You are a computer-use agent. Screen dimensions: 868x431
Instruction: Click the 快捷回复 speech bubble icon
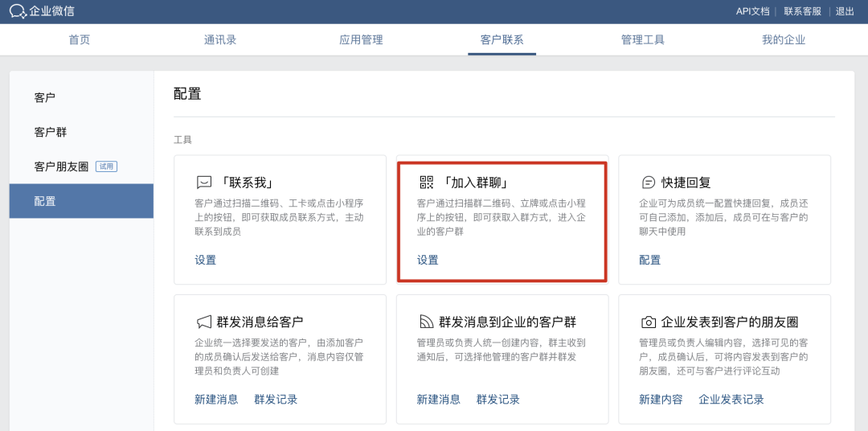[x=649, y=183]
